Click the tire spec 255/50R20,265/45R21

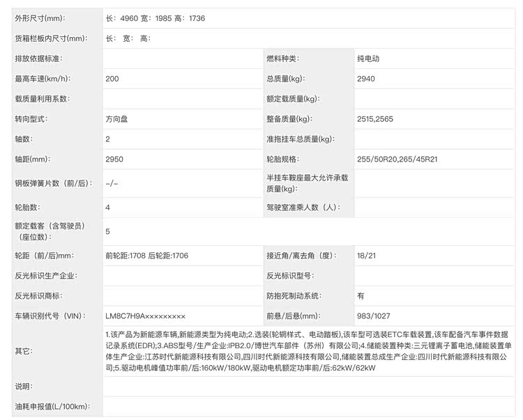(x=397, y=160)
